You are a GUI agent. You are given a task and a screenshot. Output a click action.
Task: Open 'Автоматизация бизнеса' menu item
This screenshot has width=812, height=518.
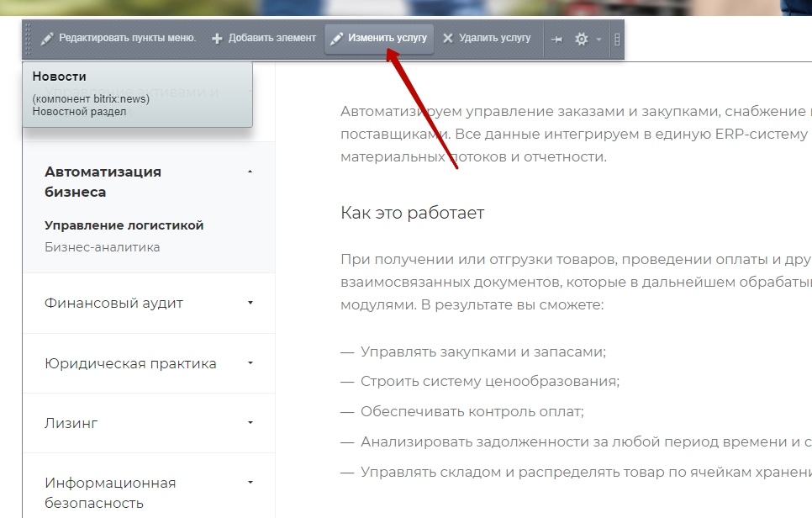click(103, 182)
